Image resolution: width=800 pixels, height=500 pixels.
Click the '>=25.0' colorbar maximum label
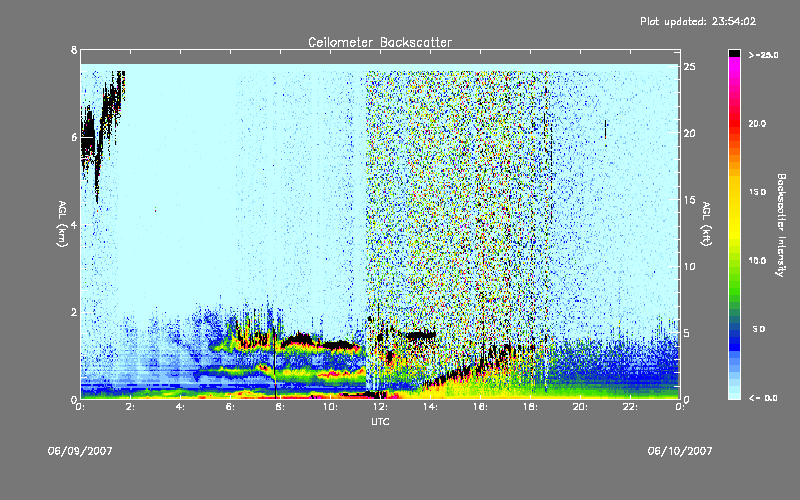tap(764, 55)
